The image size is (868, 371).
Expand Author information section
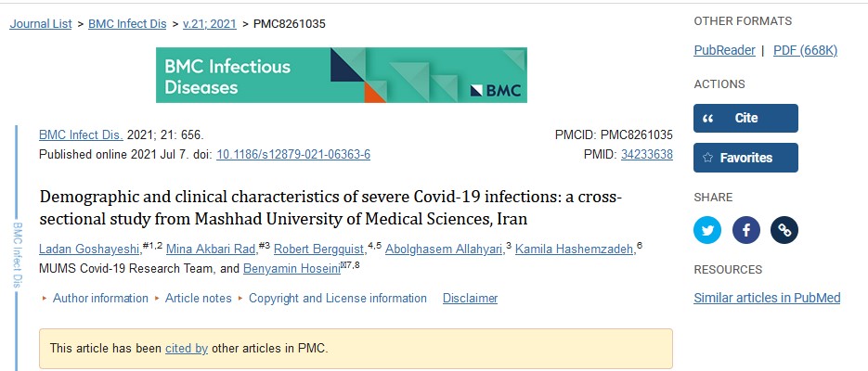tap(100, 299)
